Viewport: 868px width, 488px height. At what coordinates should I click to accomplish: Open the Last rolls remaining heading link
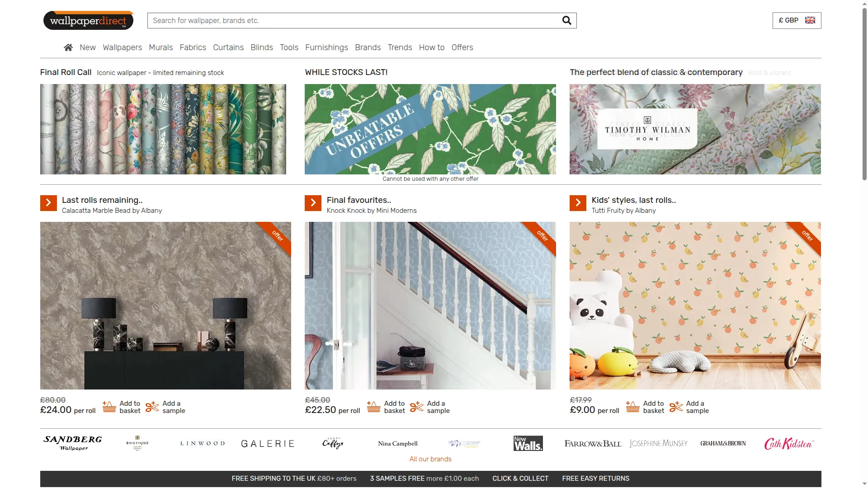102,200
